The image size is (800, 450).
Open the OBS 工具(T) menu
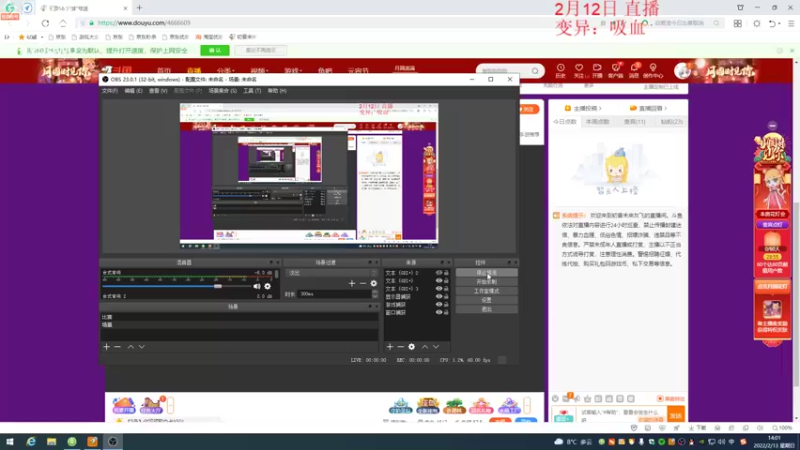point(252,91)
